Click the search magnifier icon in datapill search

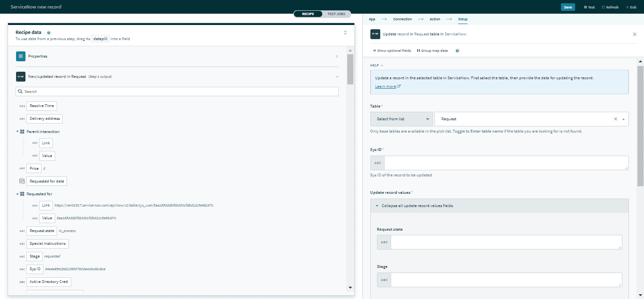pyautogui.click(x=20, y=91)
